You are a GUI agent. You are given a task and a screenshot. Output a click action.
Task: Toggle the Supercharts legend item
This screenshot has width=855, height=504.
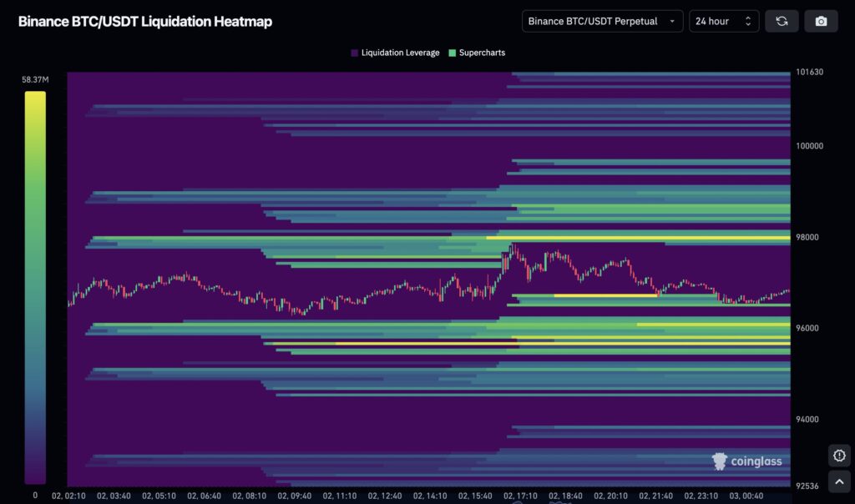pos(477,53)
